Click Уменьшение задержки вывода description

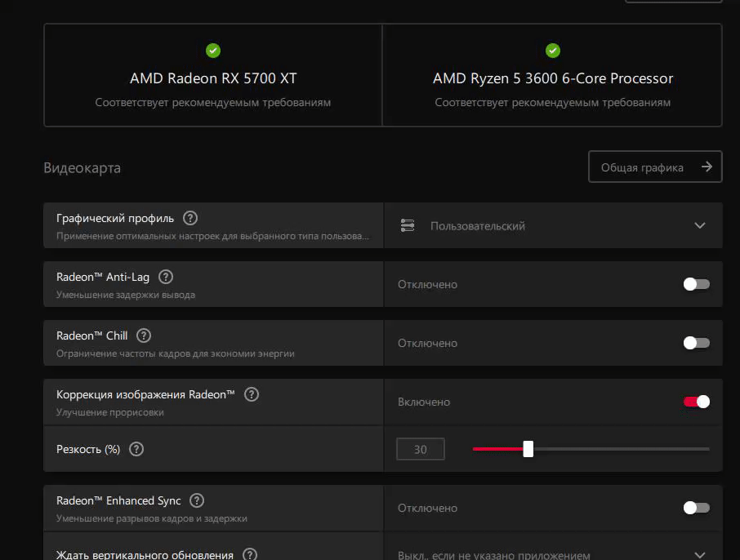pyautogui.click(x=126, y=295)
